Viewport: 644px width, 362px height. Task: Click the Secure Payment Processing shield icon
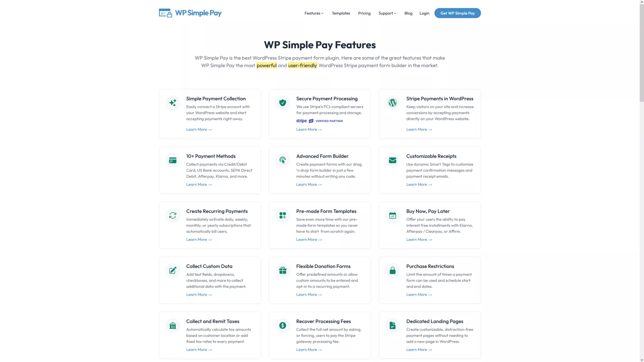(x=283, y=102)
